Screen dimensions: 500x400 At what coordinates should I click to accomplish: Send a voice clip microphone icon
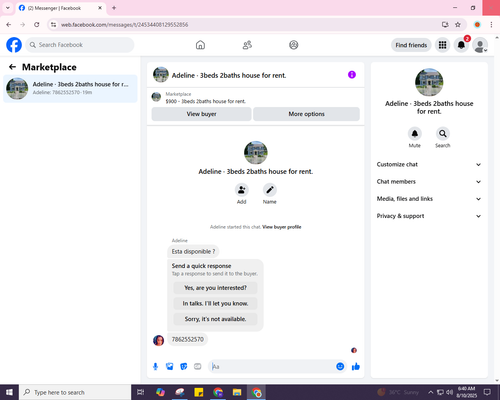coord(155,367)
